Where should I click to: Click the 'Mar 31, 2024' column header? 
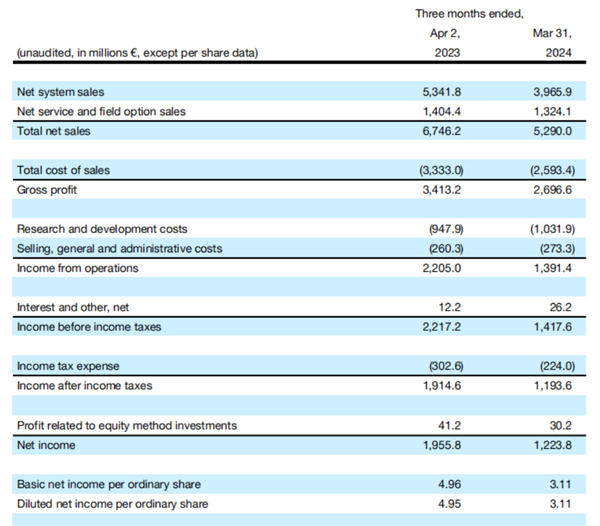click(556, 44)
